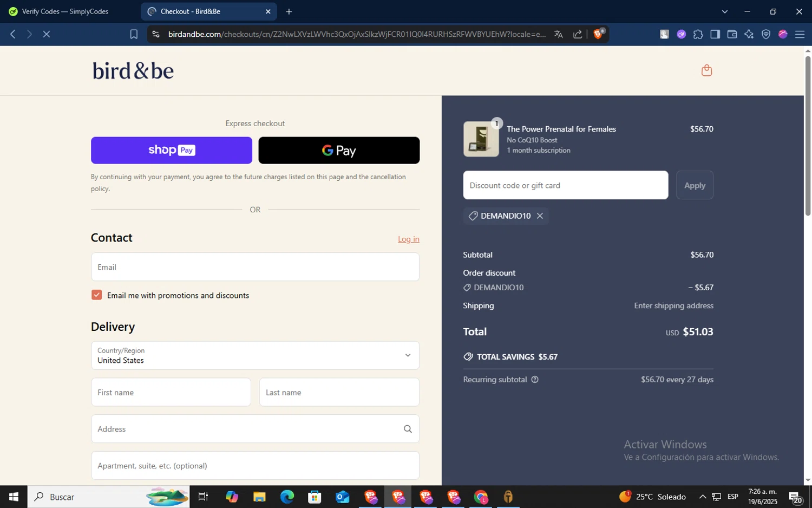Click the 25°C Soleado weather widget
The height and width of the screenshot is (508, 812).
pos(652,497)
